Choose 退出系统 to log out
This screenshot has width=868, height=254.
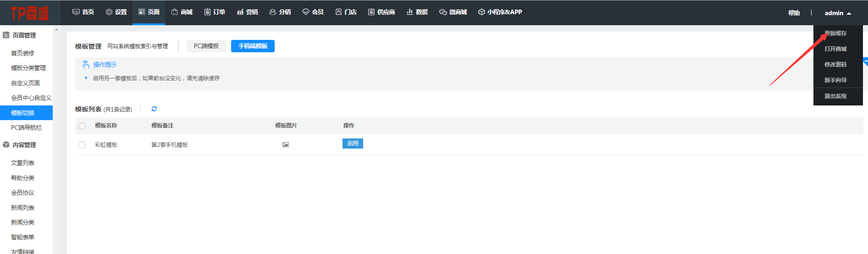pyautogui.click(x=835, y=96)
